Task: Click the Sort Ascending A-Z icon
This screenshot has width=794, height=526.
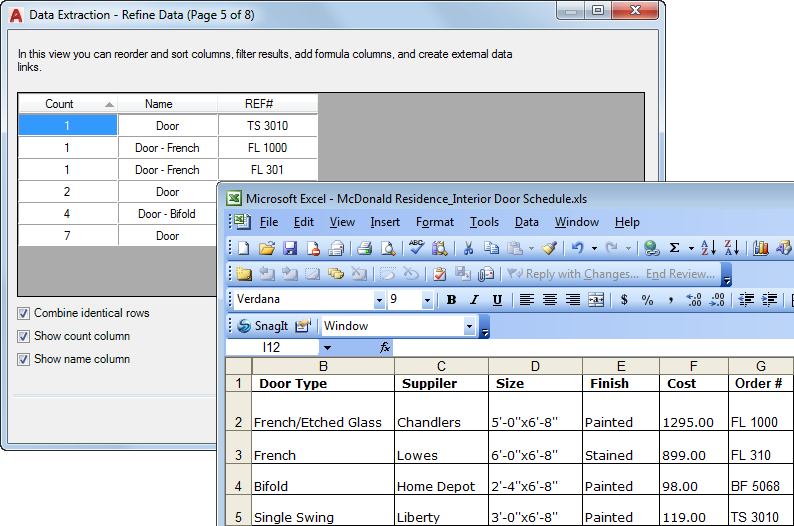Action: coord(708,248)
